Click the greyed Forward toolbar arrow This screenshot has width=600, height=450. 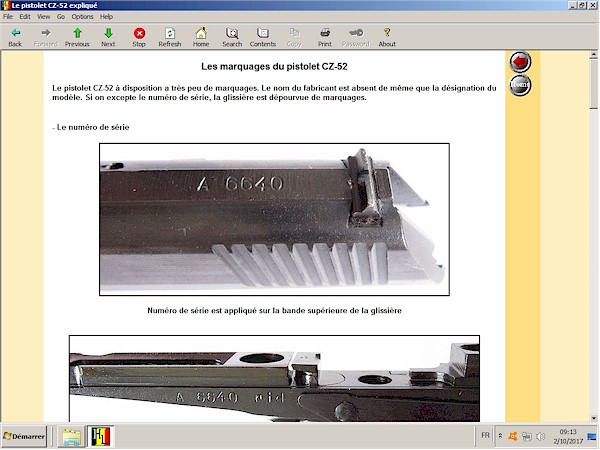click(46, 38)
